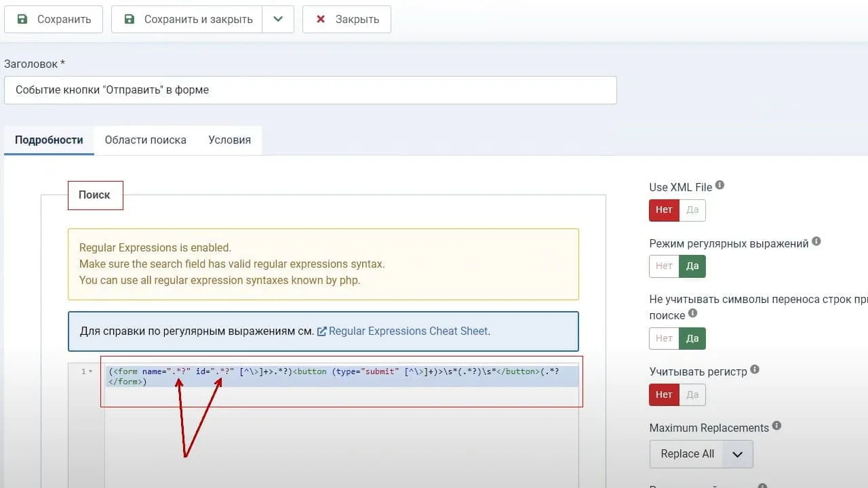The height and width of the screenshot is (488, 868).
Task: Click info icon beside Maximum Replacements
Action: [x=776, y=426]
